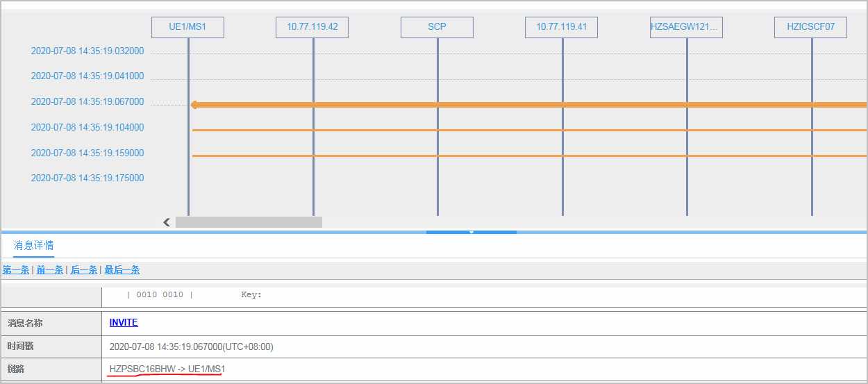Select the SCP node box
868x384 pixels.
tap(437, 27)
